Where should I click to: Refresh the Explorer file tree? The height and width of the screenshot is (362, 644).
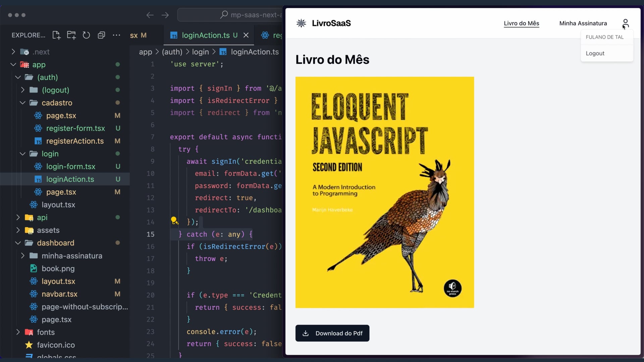[x=86, y=35]
